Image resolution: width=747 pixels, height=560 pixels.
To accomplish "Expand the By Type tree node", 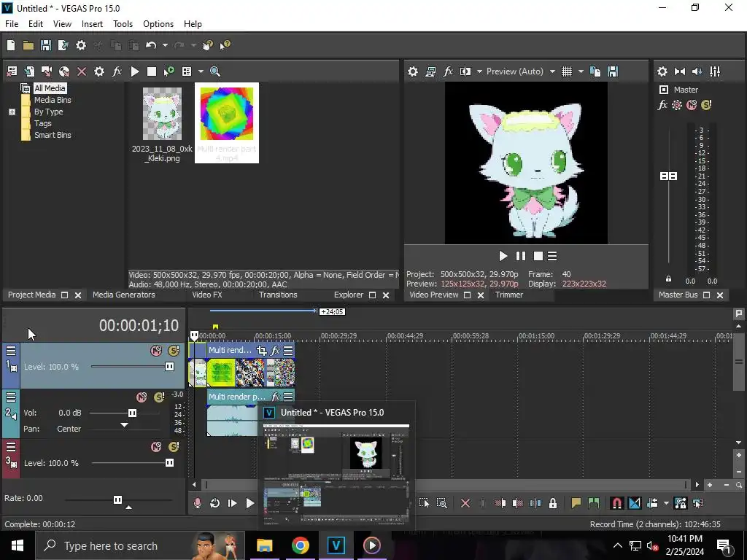I will tap(12, 112).
